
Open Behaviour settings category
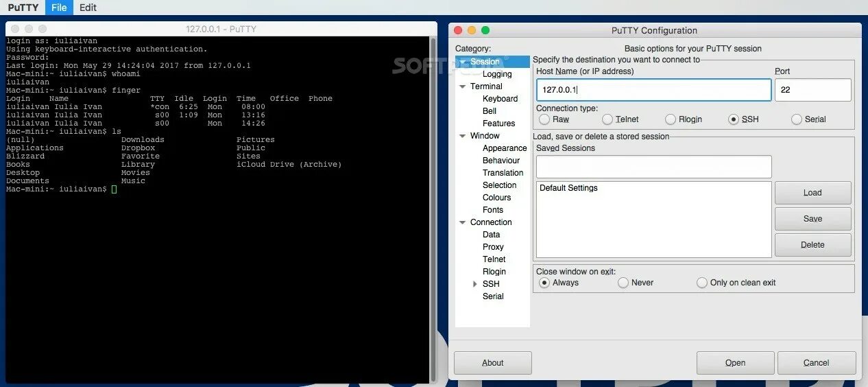click(x=501, y=161)
